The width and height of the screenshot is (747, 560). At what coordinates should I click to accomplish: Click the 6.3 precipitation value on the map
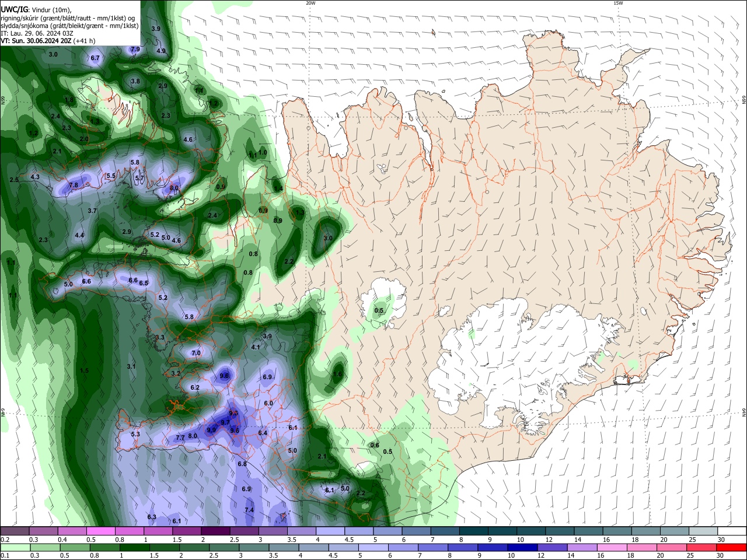[x=152, y=517]
